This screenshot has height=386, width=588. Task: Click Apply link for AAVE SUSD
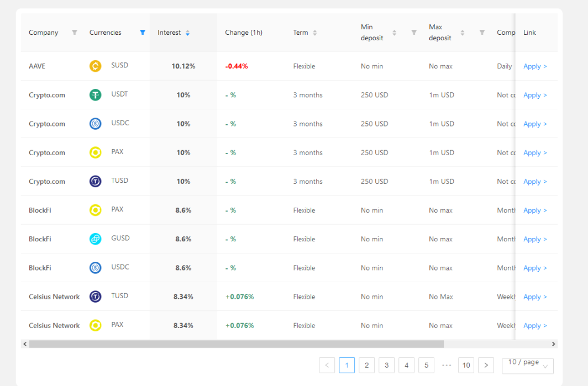point(535,66)
